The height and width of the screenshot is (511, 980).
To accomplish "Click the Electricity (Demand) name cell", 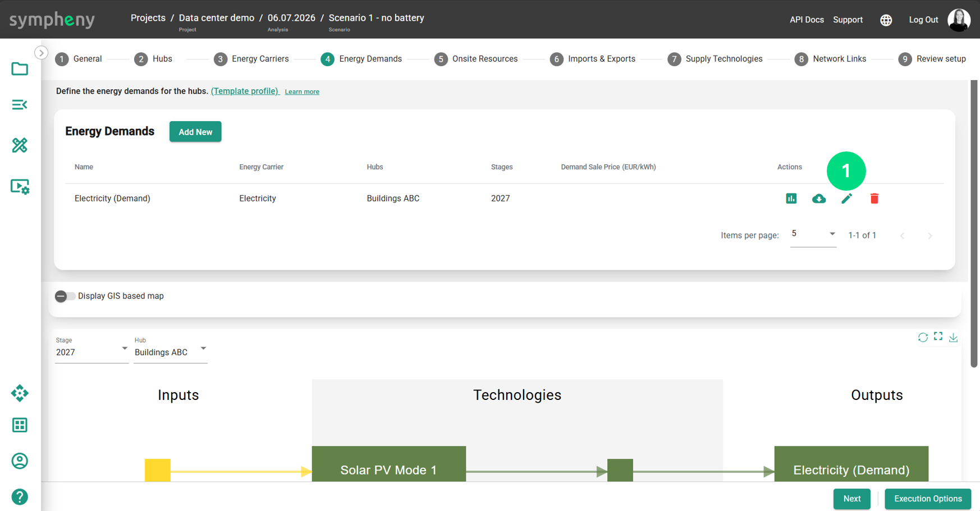I will [112, 199].
